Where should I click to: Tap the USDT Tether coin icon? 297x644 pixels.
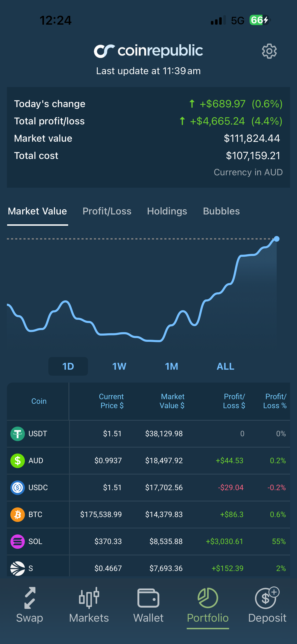pos(17,434)
